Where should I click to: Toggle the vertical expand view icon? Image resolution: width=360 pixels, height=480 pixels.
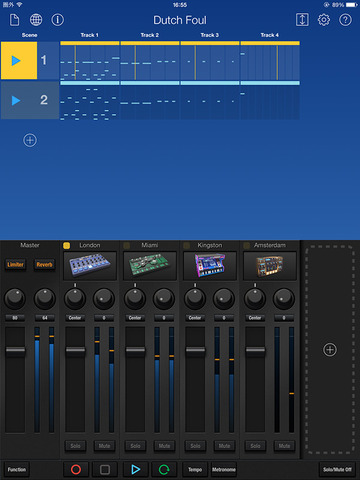tap(302, 20)
